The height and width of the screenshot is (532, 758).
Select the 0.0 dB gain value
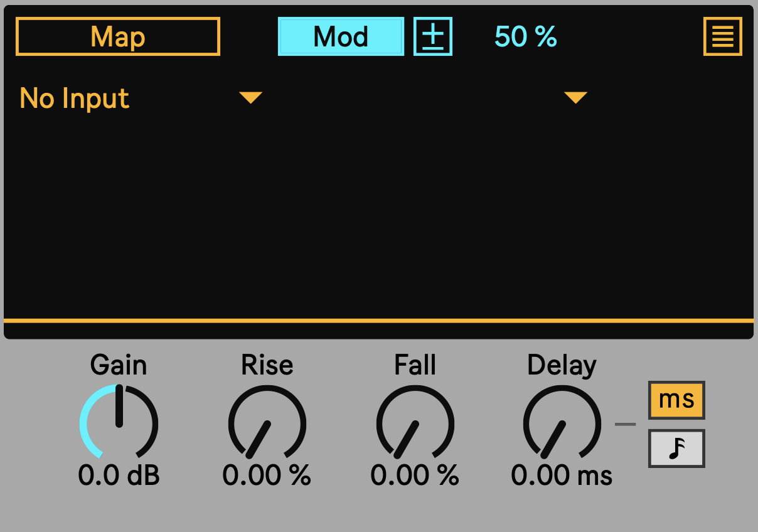pos(119,476)
